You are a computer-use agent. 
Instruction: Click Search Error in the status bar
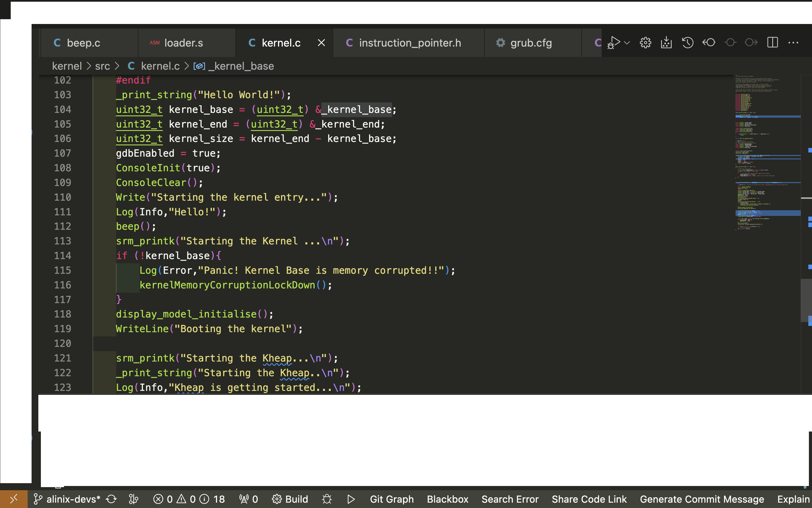510,499
